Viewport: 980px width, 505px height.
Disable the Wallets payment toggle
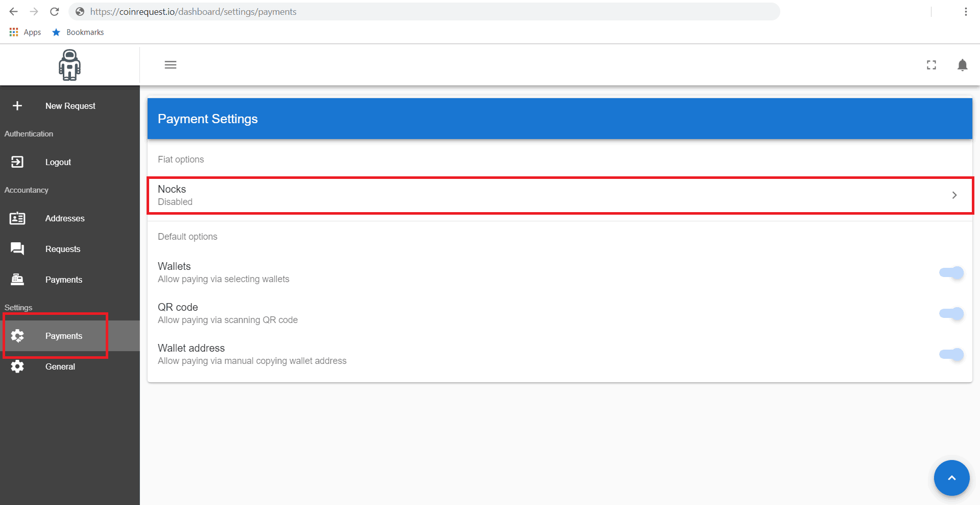[x=951, y=273]
